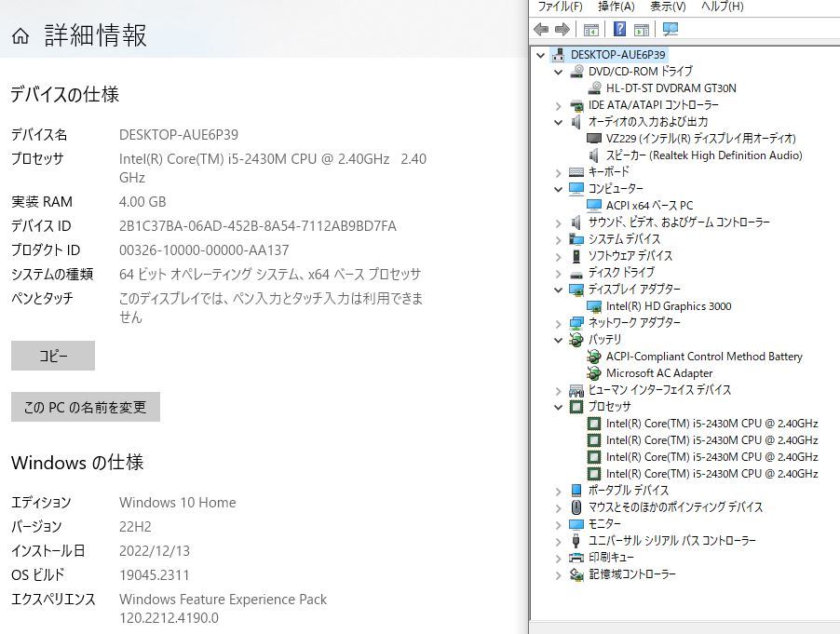The image size is (840, 634).
Task: Click the ネットワーク アダプター icon
Action: point(576,323)
